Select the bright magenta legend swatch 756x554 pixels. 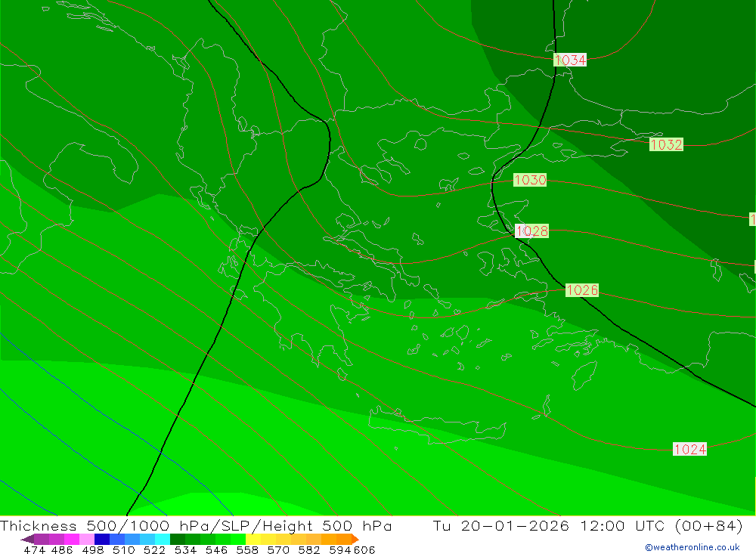pyautogui.click(x=72, y=539)
